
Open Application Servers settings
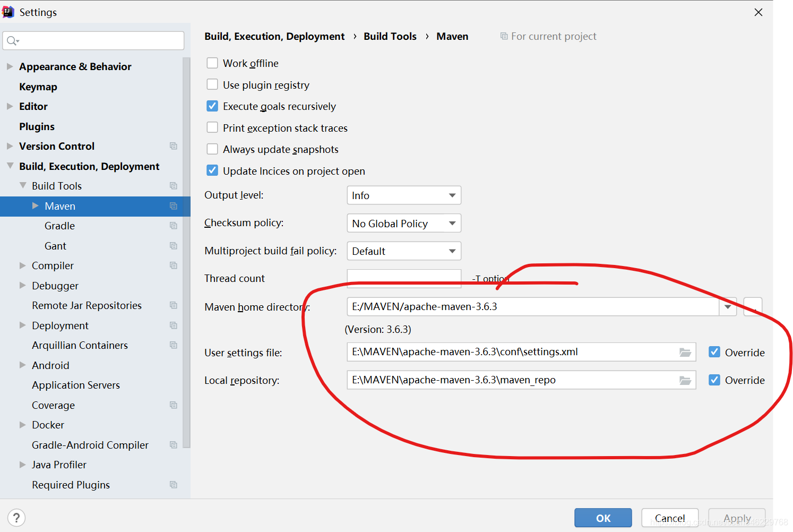76,385
